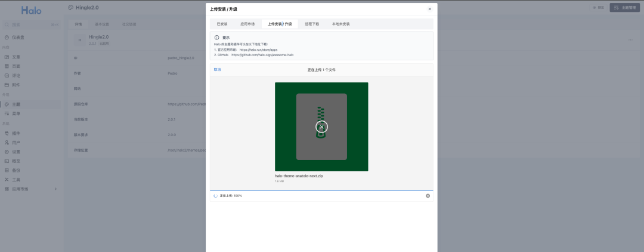Click the 作者 value Pedro

point(172,73)
